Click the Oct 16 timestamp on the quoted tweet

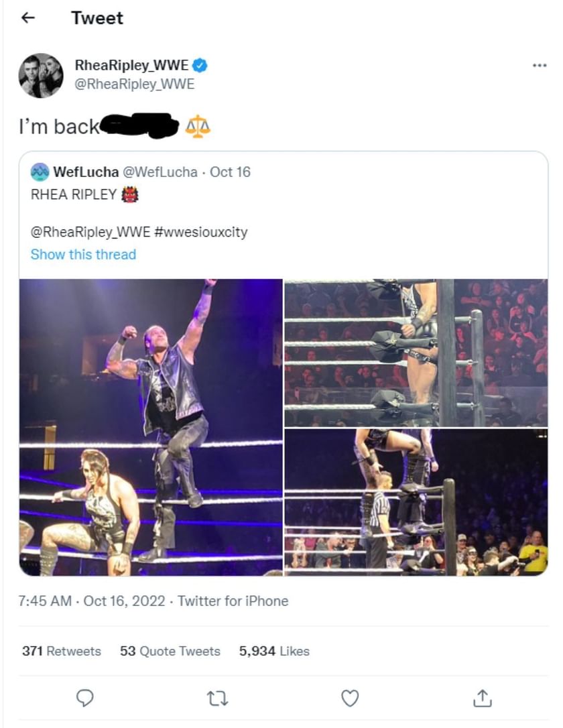click(x=233, y=172)
